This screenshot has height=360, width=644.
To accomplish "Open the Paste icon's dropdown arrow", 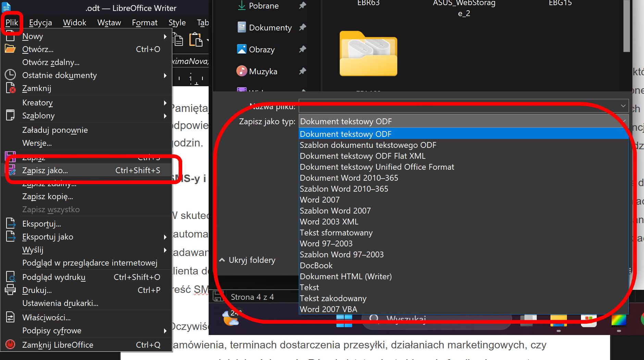I will (x=207, y=40).
